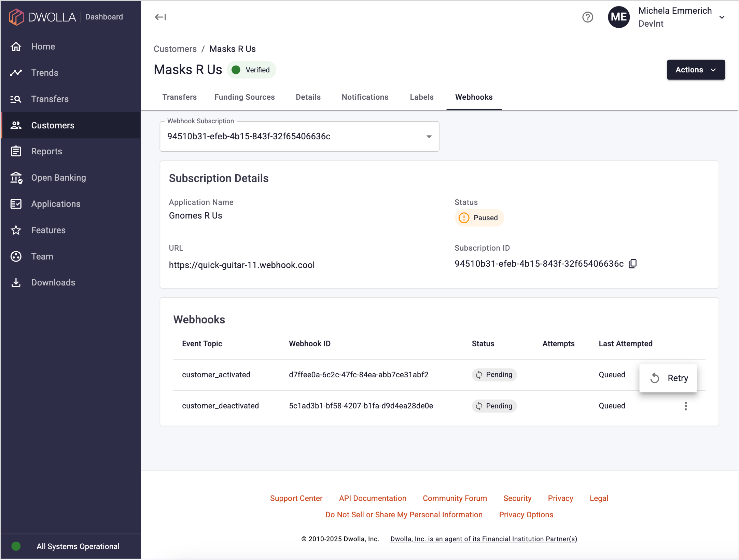Open Reports from the sidebar label
739x560 pixels.
tap(46, 151)
